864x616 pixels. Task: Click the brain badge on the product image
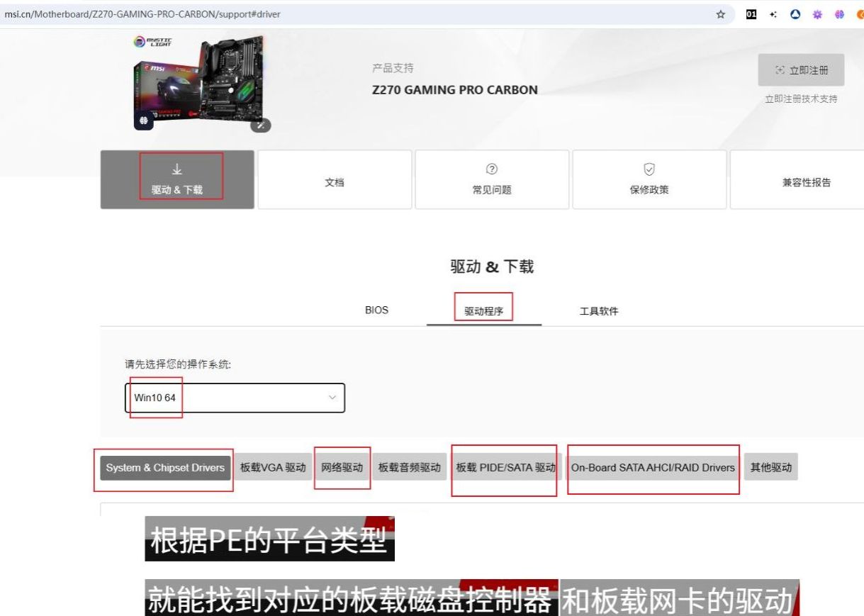[x=143, y=121]
